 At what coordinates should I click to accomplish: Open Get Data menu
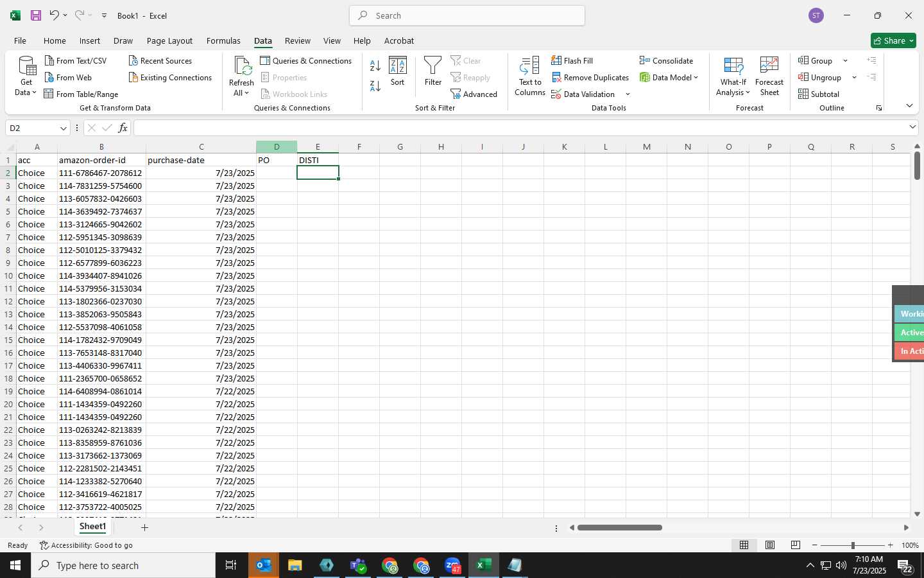[26, 77]
